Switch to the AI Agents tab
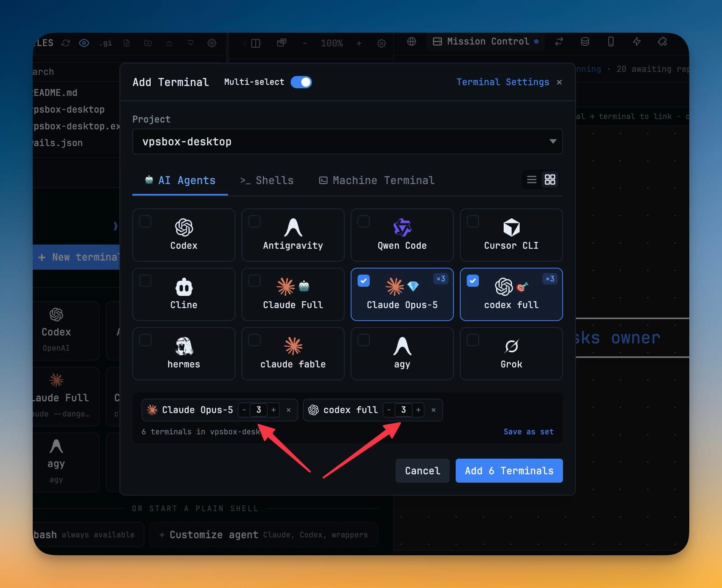 180,180
